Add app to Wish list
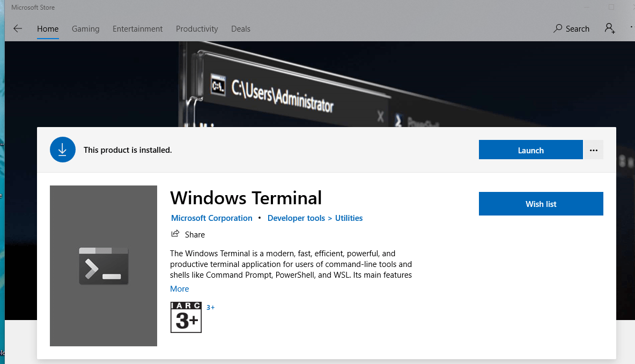Screen dimensions: 635x364 541,204
